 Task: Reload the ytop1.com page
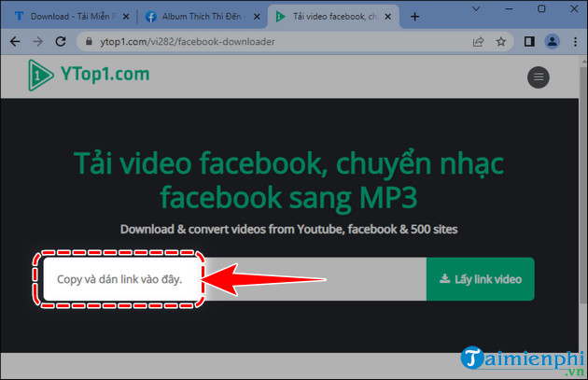coord(61,41)
